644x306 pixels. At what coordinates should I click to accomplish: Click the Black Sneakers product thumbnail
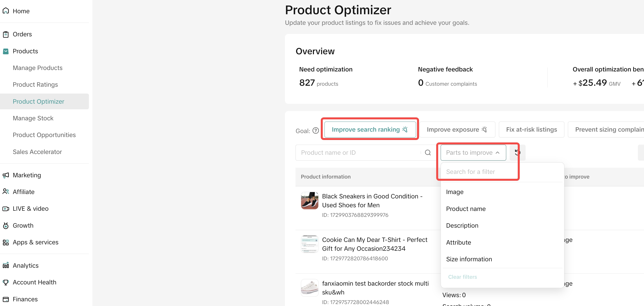[309, 200]
